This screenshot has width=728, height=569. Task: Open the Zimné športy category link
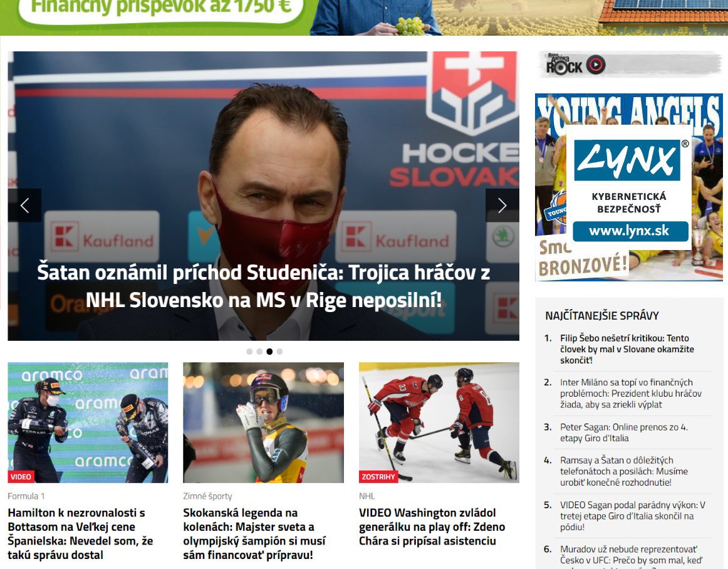tap(207, 496)
